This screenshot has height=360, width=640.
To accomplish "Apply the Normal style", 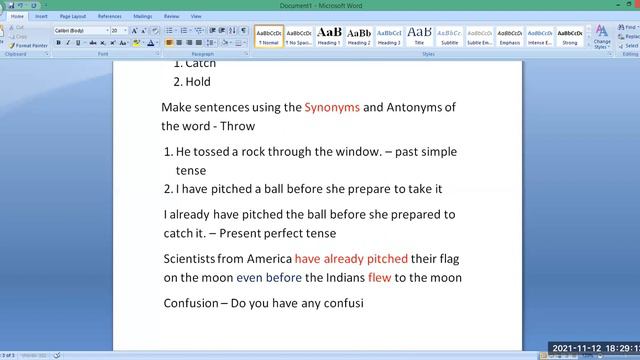I will (x=269, y=36).
